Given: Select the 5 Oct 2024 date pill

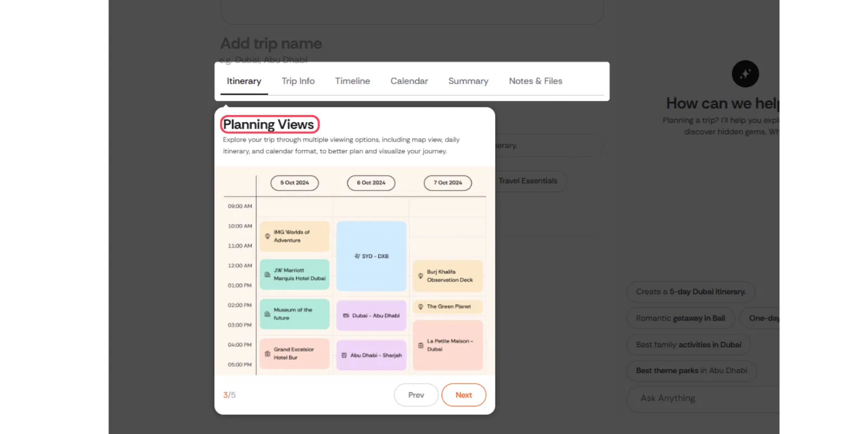Looking at the screenshot, I should point(295,183).
